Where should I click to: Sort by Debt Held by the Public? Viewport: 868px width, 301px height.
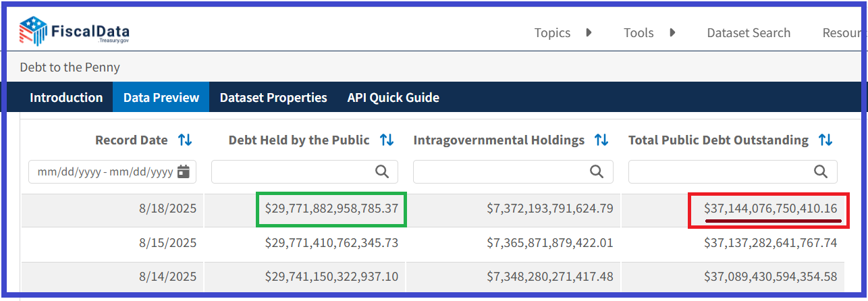tap(387, 140)
